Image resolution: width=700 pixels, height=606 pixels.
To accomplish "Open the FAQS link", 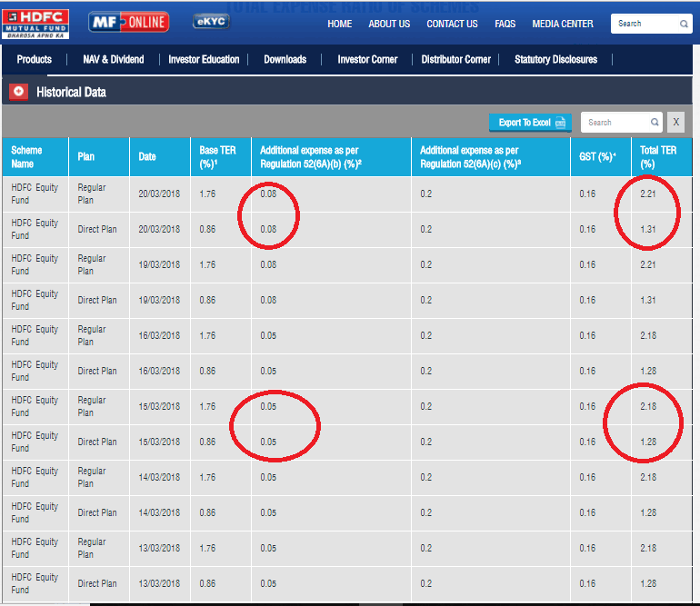I will (x=505, y=24).
